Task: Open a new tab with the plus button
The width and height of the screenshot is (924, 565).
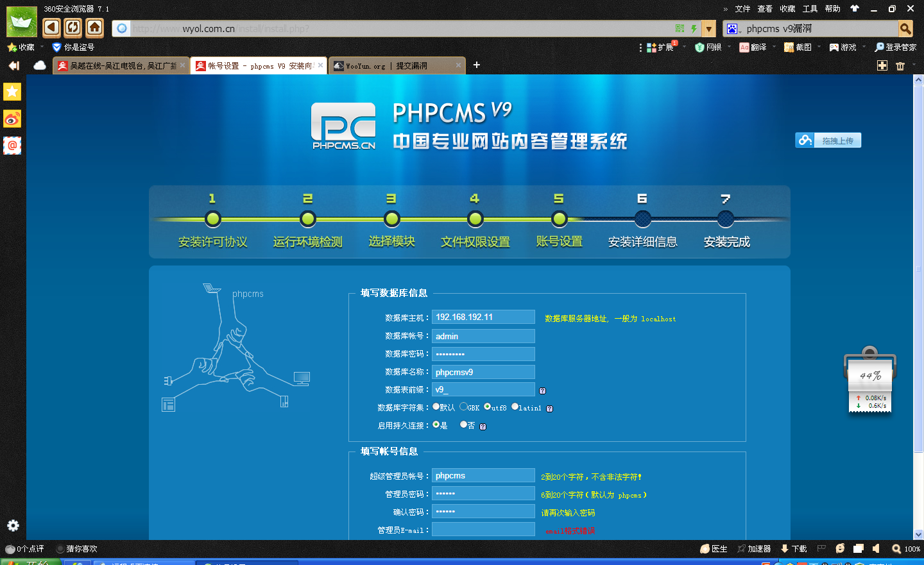Action: [x=476, y=65]
